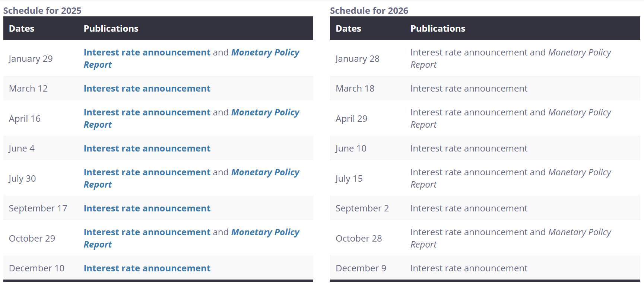This screenshot has width=644, height=284.
Task: Click the December 9 Interest rate announcement text
Action: point(469,268)
